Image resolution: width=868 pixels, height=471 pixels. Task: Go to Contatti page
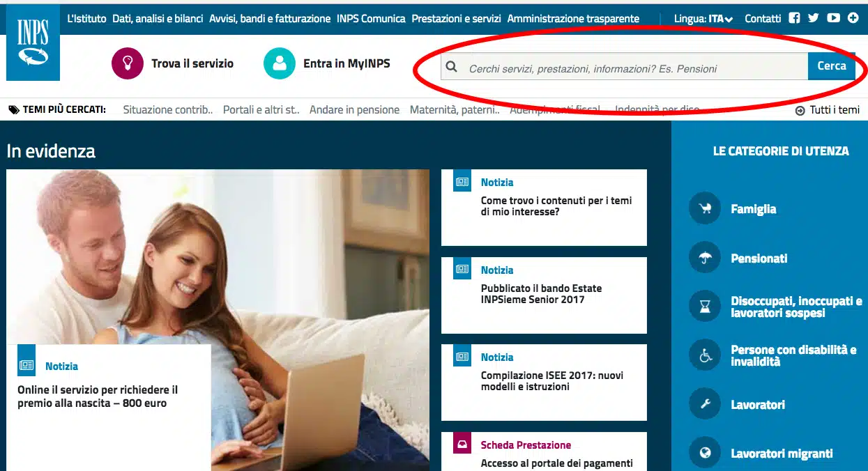click(763, 19)
